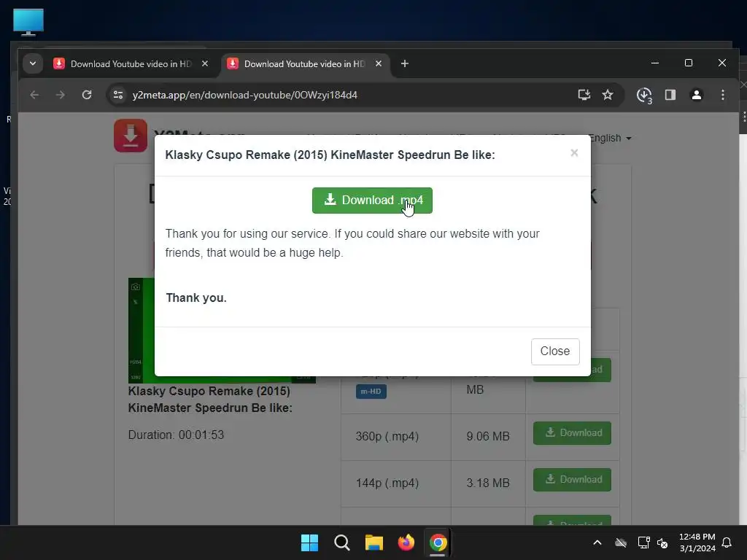
Task: Click Download button for 144p mp4
Action: tap(572, 480)
